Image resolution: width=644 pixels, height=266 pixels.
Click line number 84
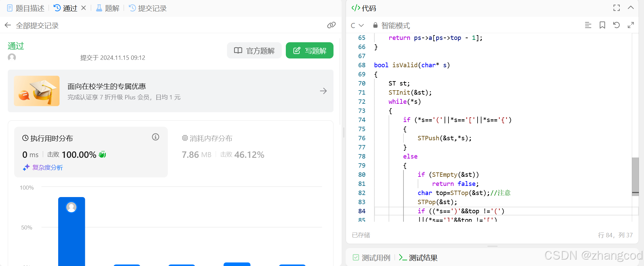click(x=362, y=211)
